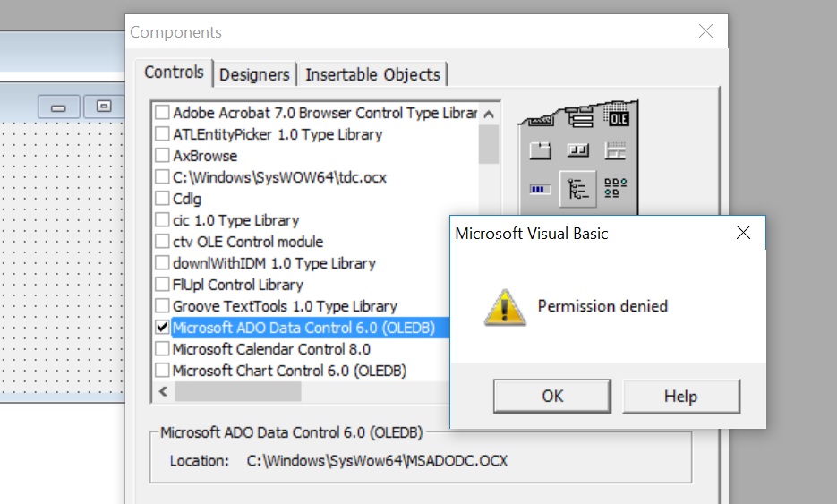
Task: Enable downlWithIDM 1.0 Type Library checkbox
Action: coord(162,263)
